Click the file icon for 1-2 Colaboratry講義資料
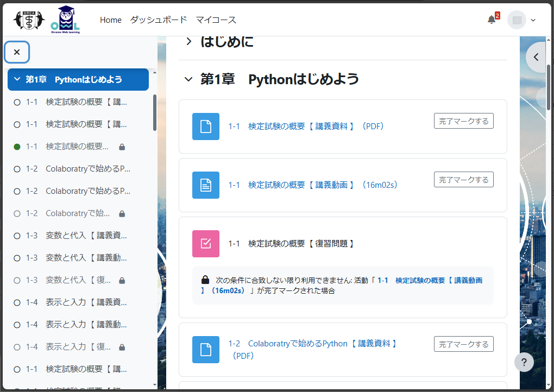 [x=206, y=350]
